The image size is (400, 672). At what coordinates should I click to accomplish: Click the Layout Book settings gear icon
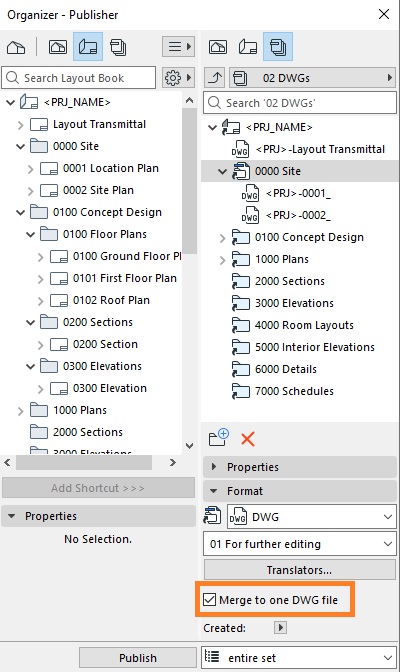[178, 78]
